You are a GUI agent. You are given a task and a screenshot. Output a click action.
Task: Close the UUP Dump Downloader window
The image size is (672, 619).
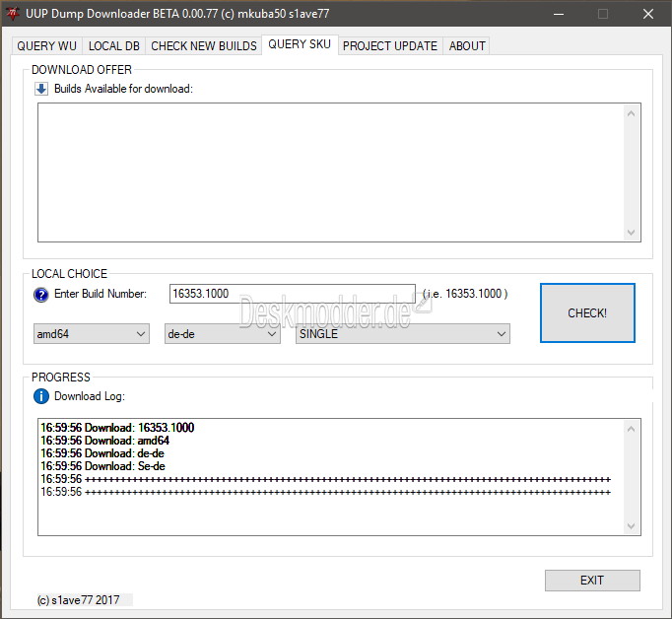pos(648,14)
